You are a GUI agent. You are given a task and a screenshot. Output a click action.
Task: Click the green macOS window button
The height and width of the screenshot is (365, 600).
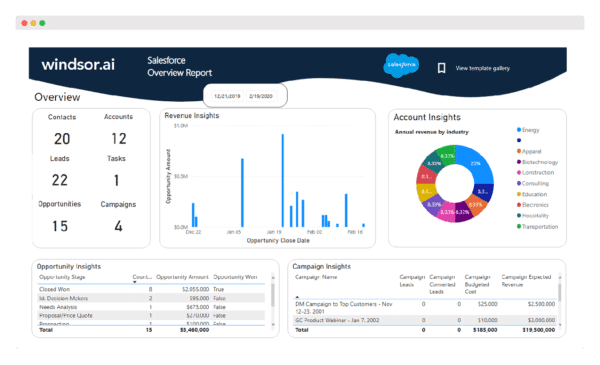pyautogui.click(x=42, y=23)
